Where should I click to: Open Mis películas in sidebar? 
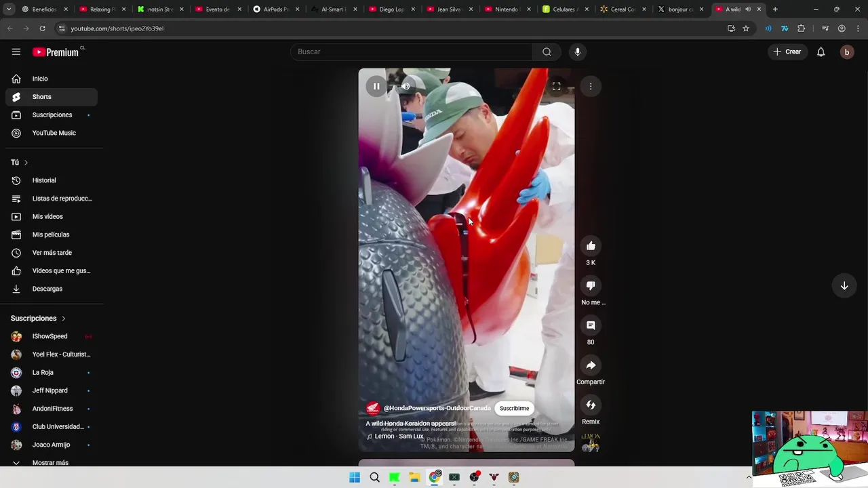point(52,235)
